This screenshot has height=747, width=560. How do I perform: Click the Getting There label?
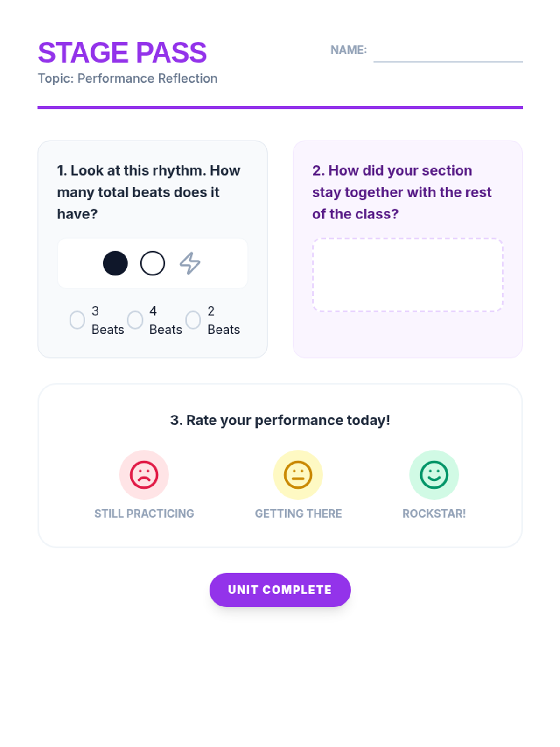pos(298,514)
